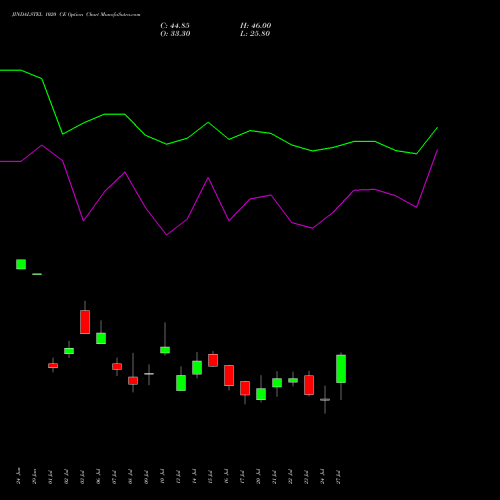The image size is (500, 500).
Task: Click the open price value O: 33.30
Action: tap(175, 34)
